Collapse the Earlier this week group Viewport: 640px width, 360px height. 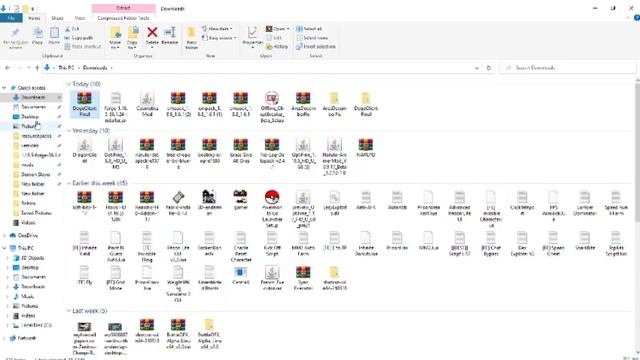click(x=69, y=183)
